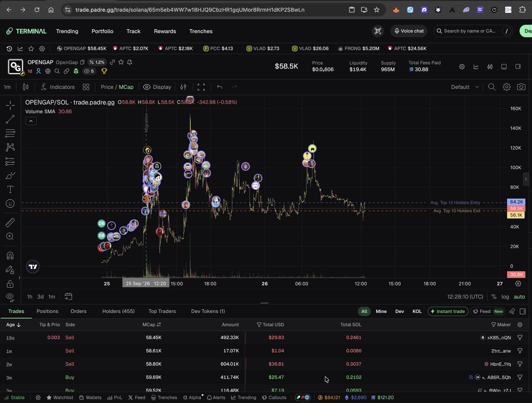Open the Display options

pyautogui.click(x=157, y=87)
